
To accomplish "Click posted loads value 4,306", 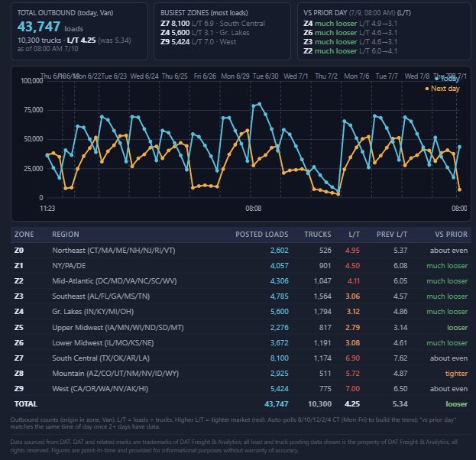I will [280, 281].
